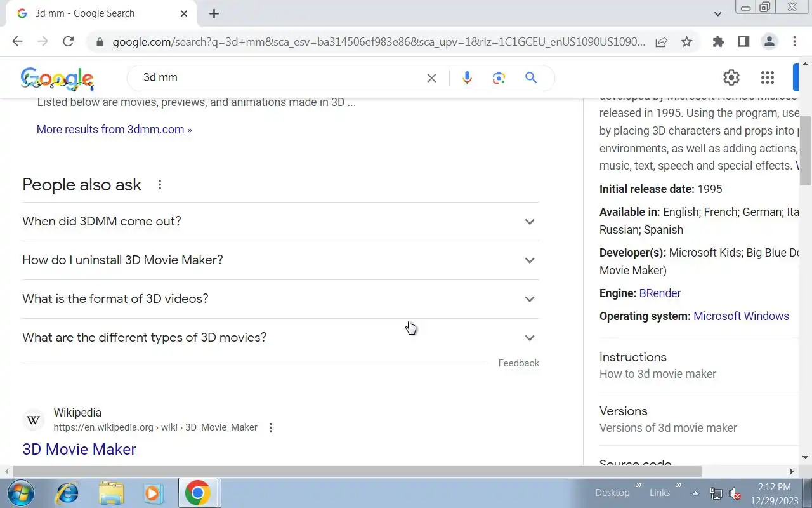This screenshot has height=508, width=812.
Task: Click the network tray icon
Action: pos(716,493)
